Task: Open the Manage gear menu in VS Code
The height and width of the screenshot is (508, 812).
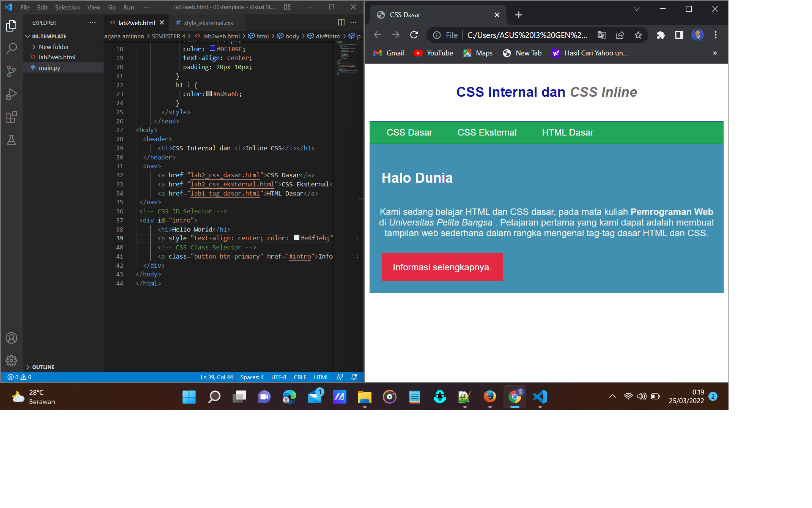Action: 11,360
